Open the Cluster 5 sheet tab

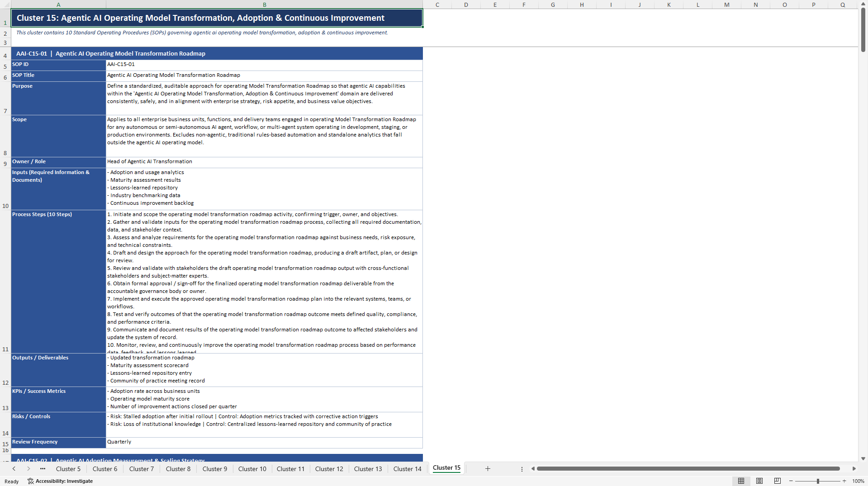point(68,469)
